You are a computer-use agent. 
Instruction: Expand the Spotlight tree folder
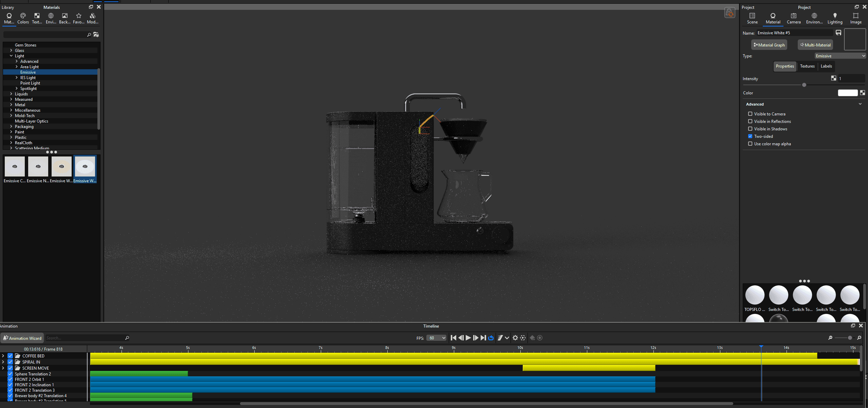click(17, 89)
